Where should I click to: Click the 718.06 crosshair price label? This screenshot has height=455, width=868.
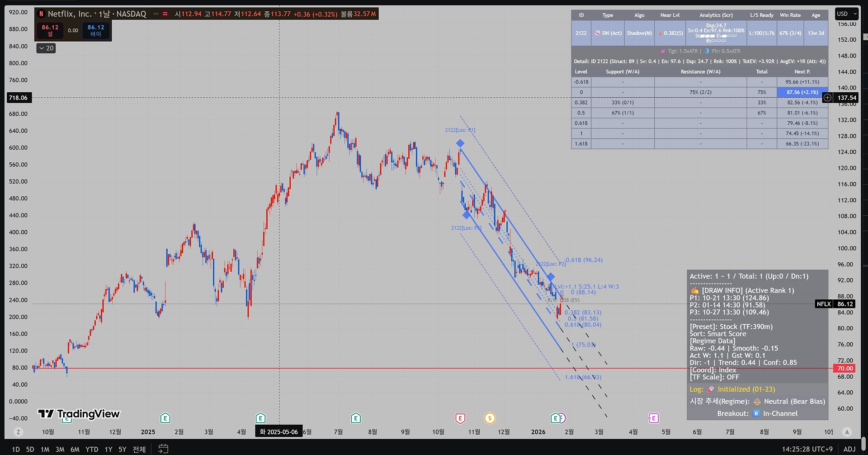(x=18, y=98)
